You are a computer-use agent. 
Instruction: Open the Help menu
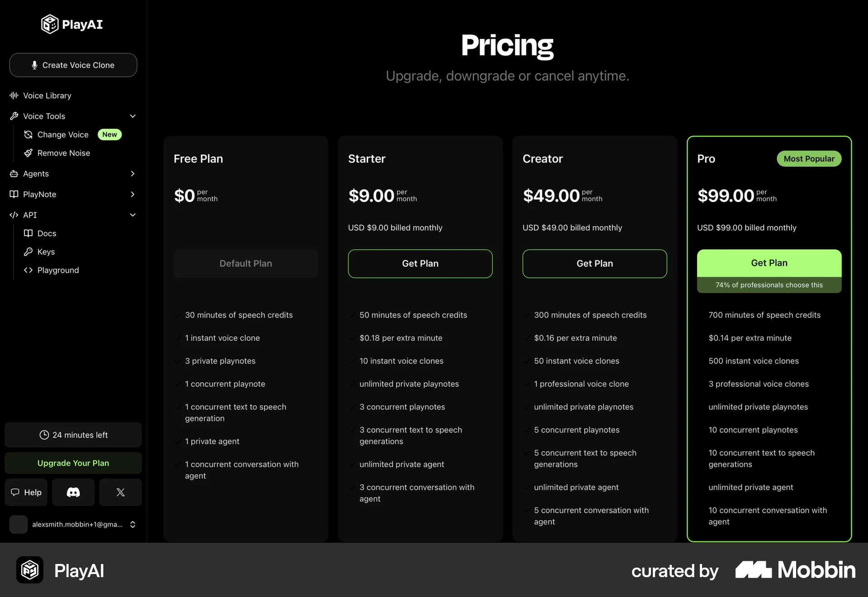pyautogui.click(x=26, y=492)
